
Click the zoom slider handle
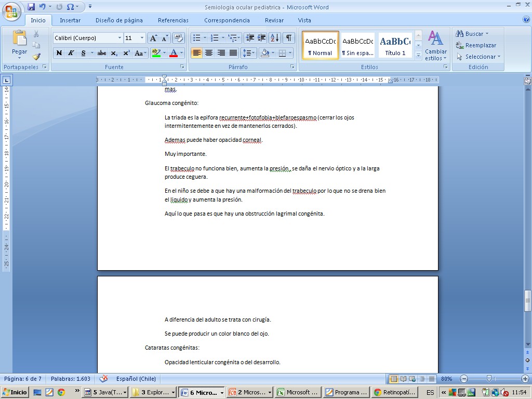point(488,379)
